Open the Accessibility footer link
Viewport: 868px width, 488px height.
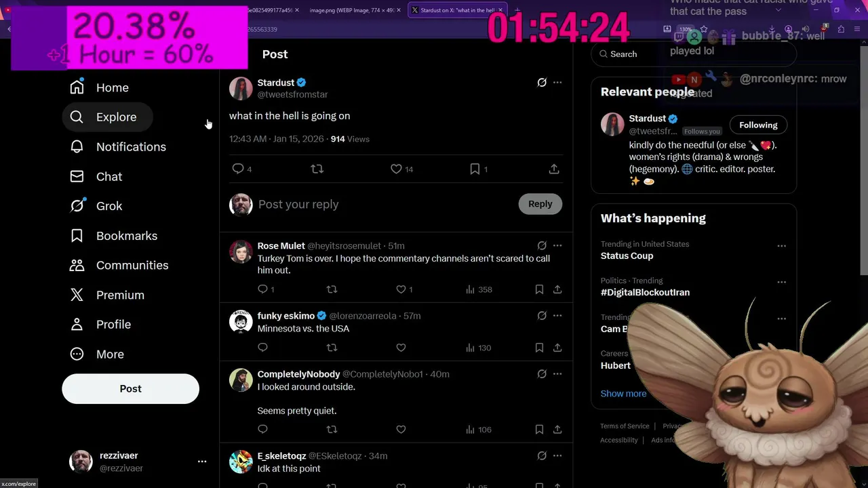pos(619,441)
